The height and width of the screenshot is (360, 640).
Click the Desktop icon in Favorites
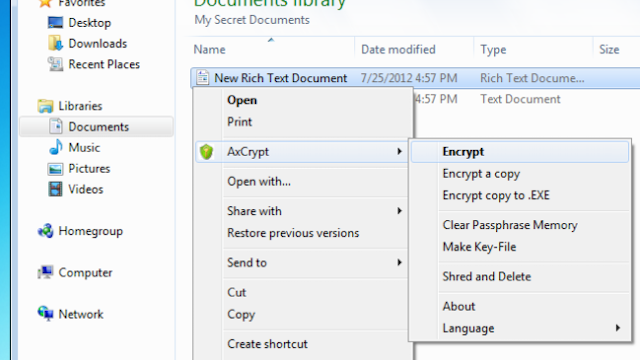[55, 22]
